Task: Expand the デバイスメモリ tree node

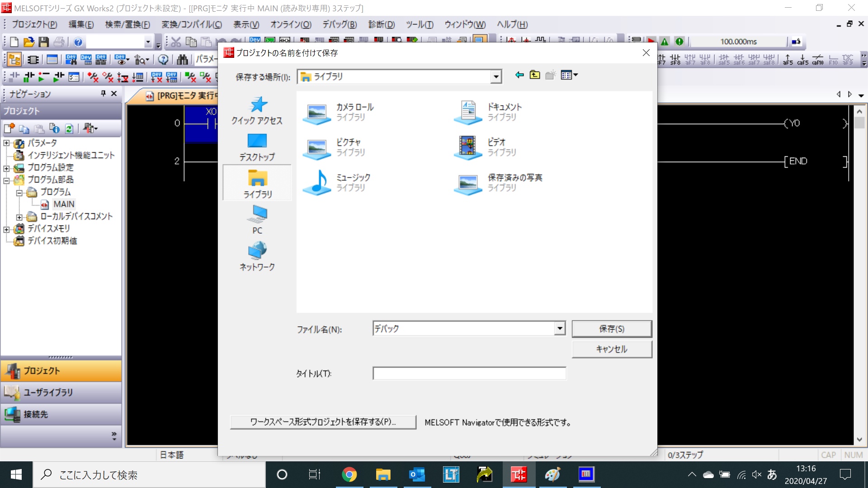Action: point(6,230)
